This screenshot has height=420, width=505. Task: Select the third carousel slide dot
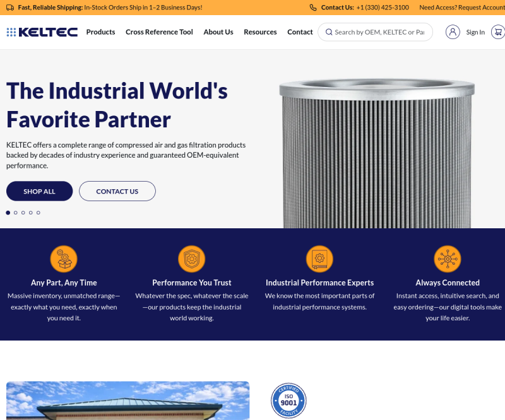point(23,213)
